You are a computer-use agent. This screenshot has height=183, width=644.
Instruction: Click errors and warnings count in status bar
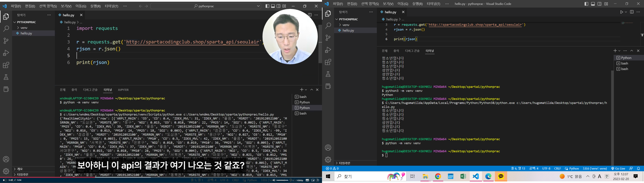[332, 169]
